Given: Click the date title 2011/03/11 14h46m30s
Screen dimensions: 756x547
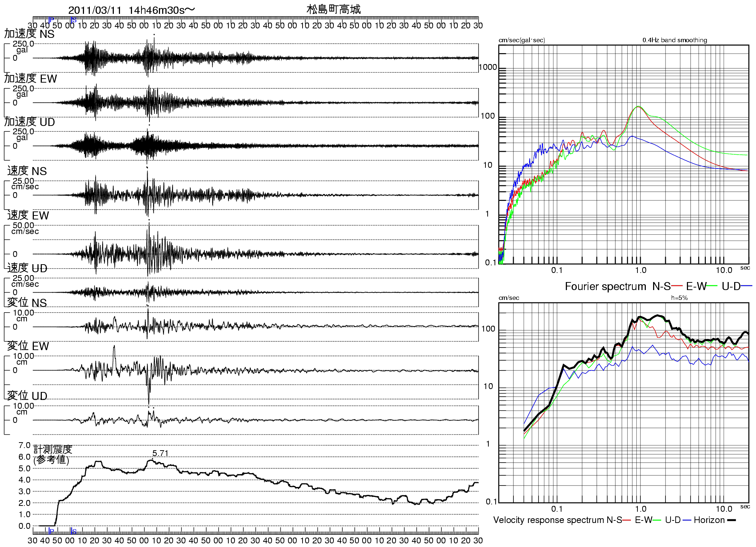Looking at the screenshot, I should point(131,10).
